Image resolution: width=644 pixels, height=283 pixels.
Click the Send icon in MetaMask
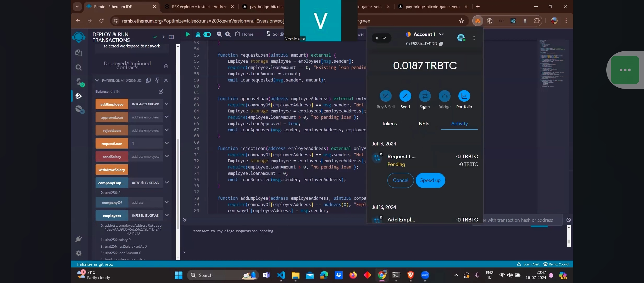pyautogui.click(x=405, y=96)
